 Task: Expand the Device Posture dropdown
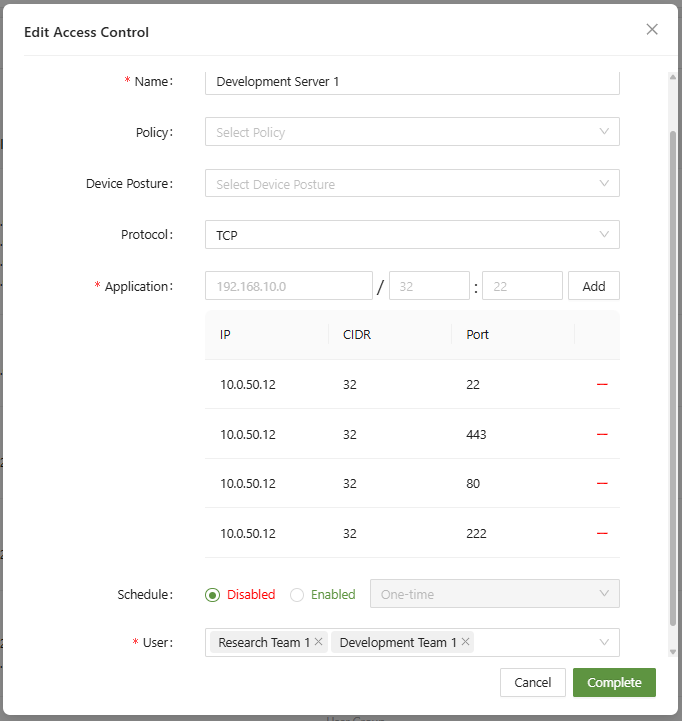pyautogui.click(x=412, y=184)
